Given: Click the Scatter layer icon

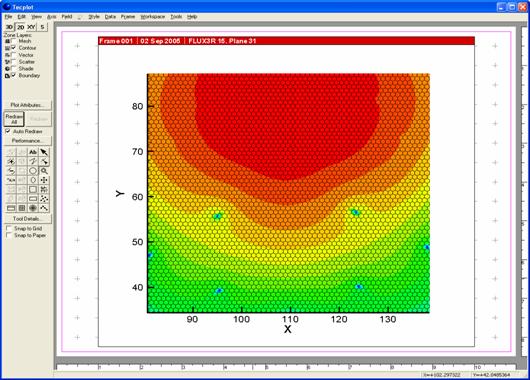Looking at the screenshot, I should click(7, 62).
